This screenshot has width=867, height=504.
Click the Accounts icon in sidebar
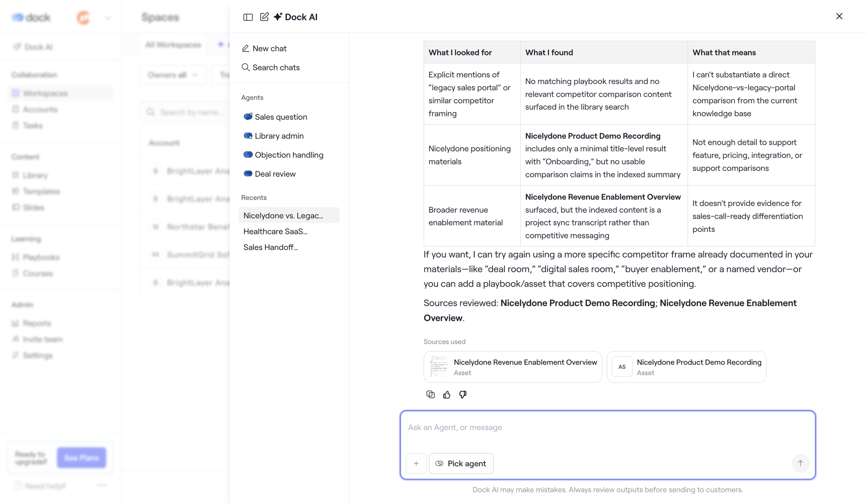[x=16, y=109]
